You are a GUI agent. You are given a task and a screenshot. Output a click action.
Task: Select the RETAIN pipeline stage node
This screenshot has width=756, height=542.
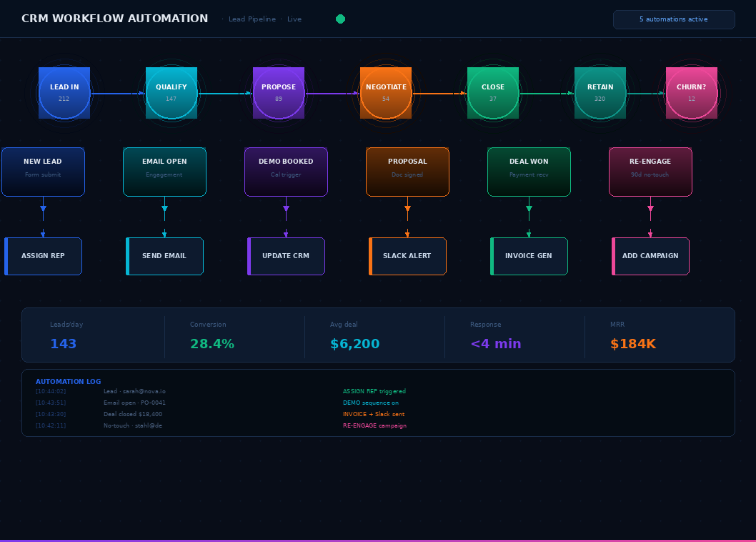point(600,93)
